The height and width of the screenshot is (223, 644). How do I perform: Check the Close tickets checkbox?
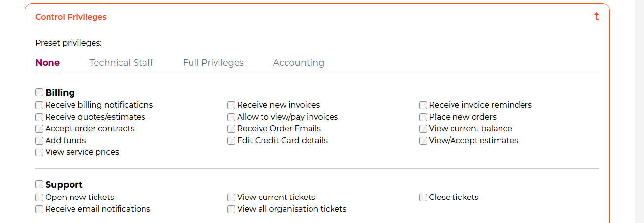coord(423,197)
